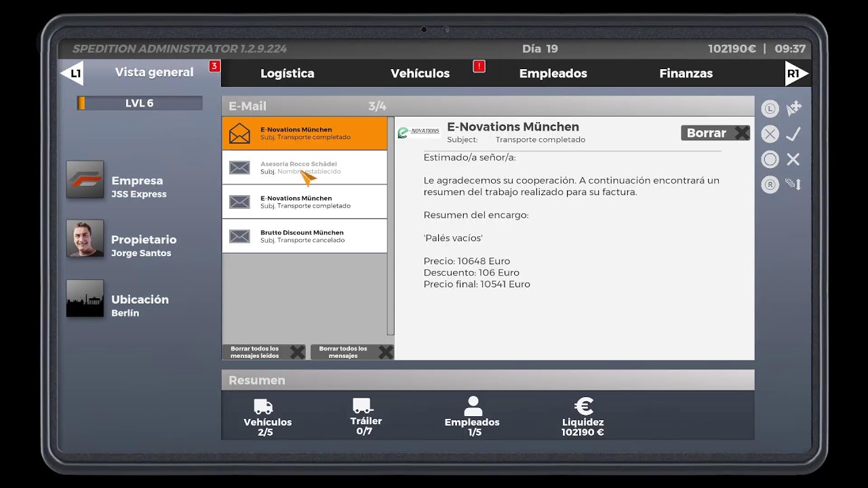Select the Propietario Jorge Santos label

coord(144,246)
